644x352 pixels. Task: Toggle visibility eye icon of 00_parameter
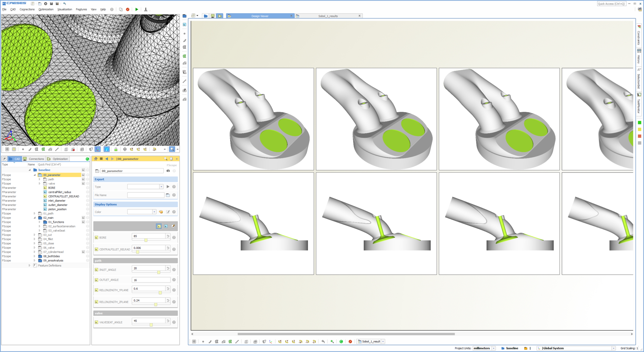[168, 171]
